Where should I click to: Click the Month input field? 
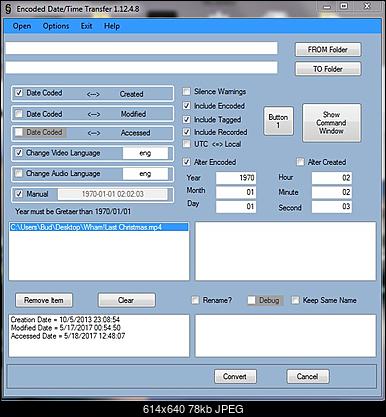pos(236,192)
